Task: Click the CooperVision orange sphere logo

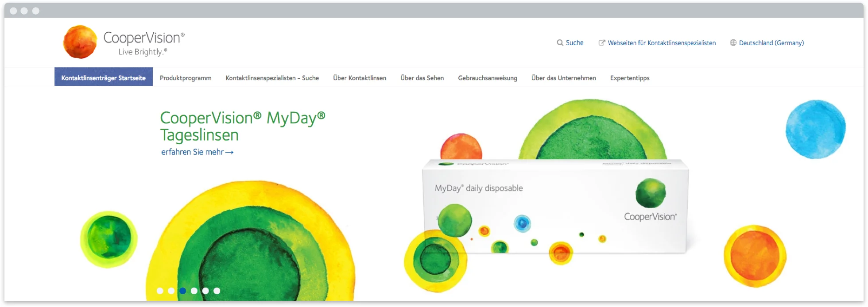Action: 80,42
